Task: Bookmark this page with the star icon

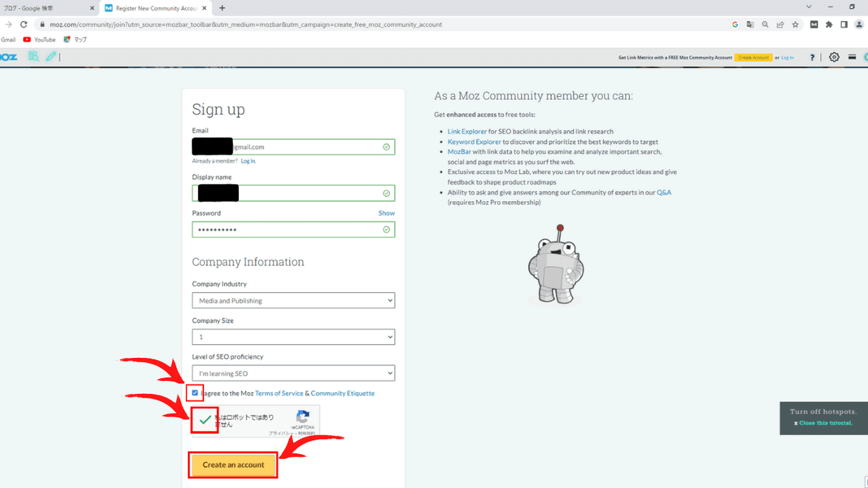Action: 796,24
